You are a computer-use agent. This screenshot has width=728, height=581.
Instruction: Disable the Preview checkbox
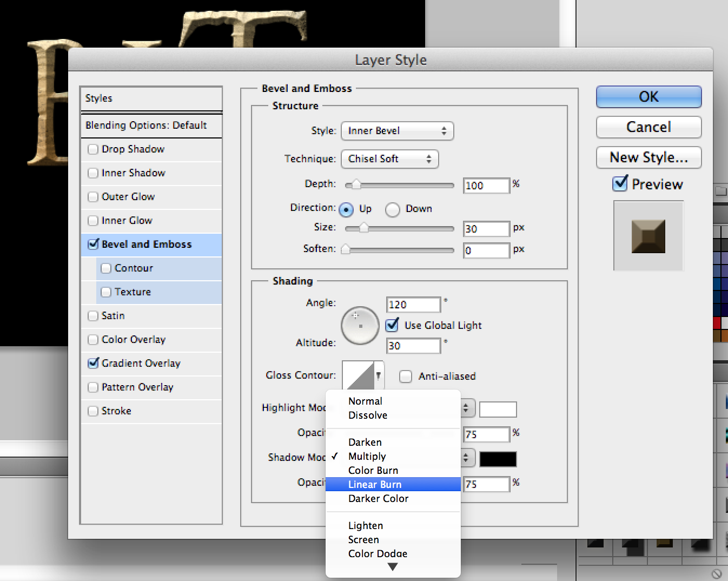pyautogui.click(x=619, y=184)
